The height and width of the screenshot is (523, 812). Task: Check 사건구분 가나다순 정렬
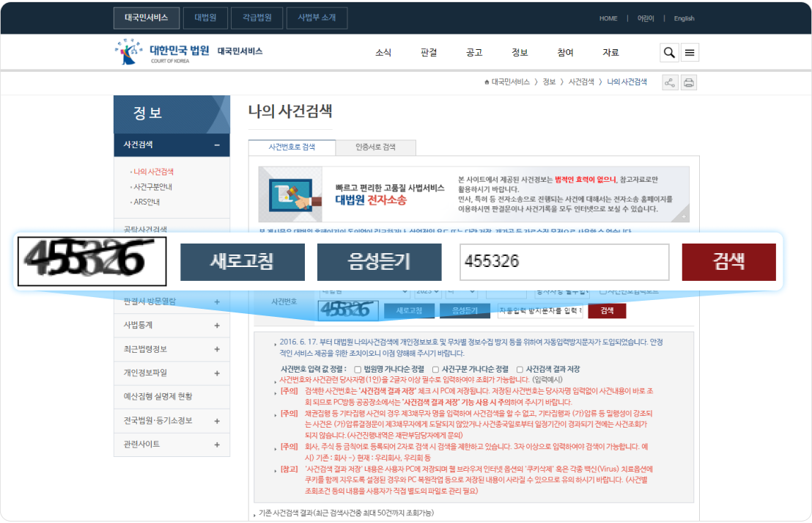point(435,369)
